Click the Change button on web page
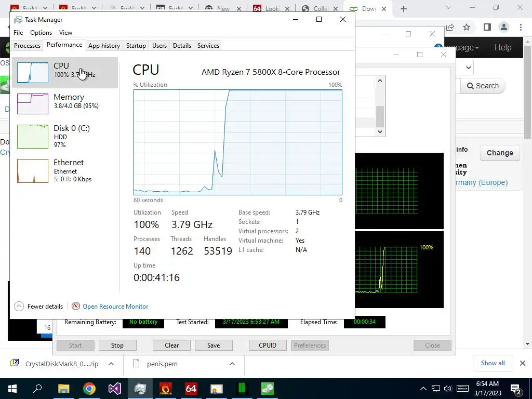Image resolution: width=532 pixels, height=399 pixels. coord(500,153)
